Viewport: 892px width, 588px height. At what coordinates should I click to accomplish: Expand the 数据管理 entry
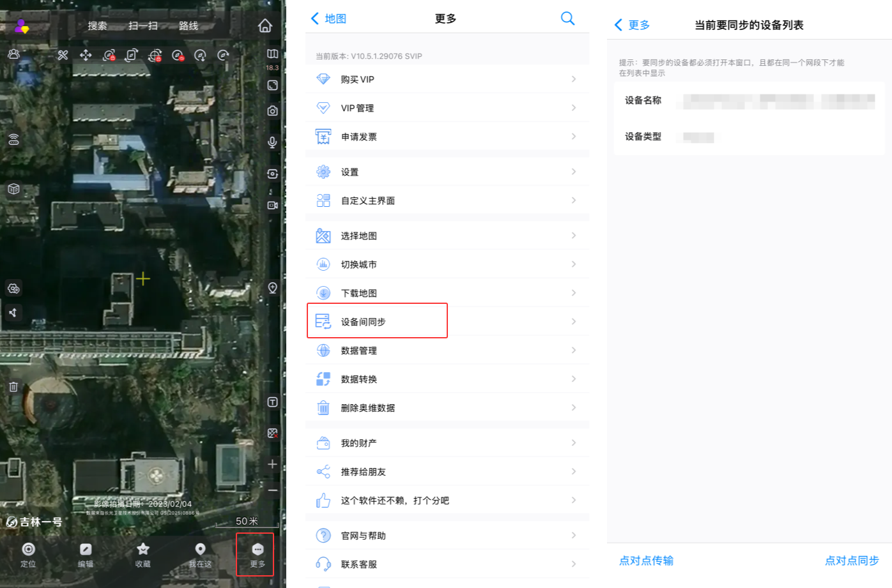[x=447, y=351]
